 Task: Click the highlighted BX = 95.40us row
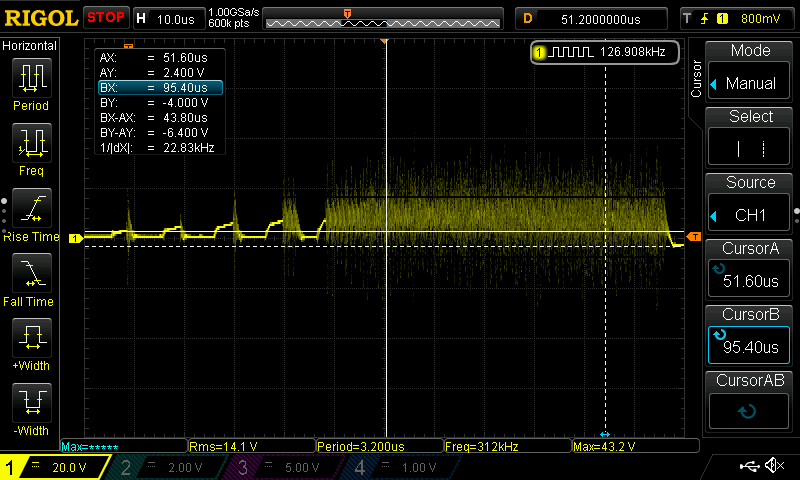click(x=160, y=88)
